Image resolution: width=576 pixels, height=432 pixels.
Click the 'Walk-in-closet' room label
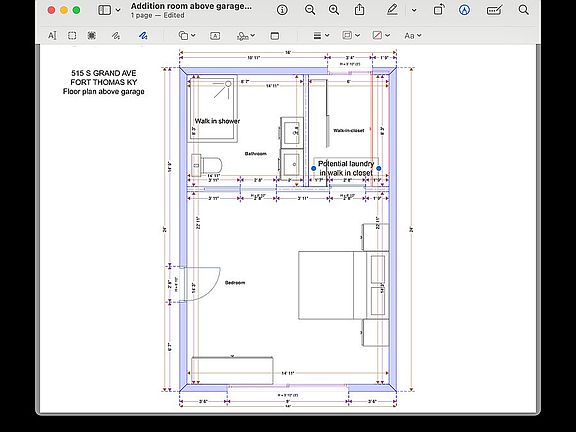click(349, 130)
